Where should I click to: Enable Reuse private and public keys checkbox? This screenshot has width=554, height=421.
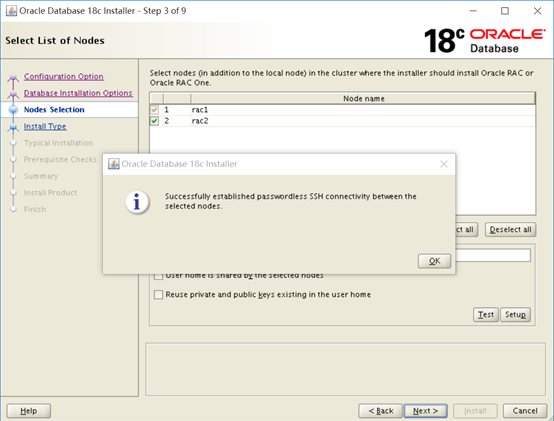[159, 295]
